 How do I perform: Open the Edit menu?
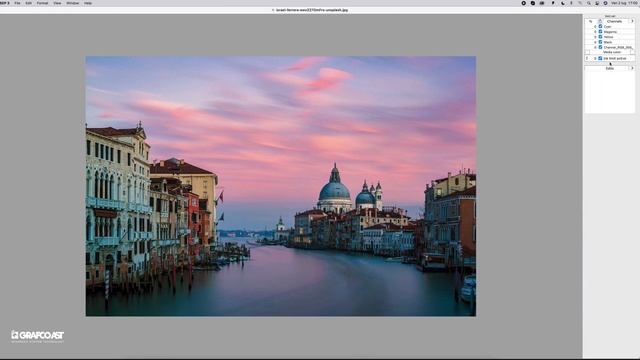[x=29, y=3]
